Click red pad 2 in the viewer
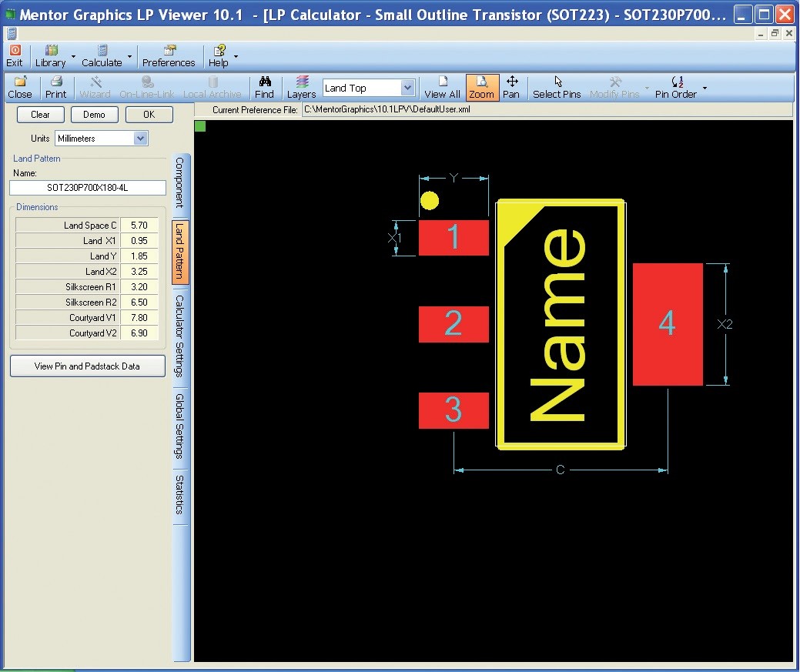This screenshot has width=800, height=672. pyautogui.click(x=454, y=324)
